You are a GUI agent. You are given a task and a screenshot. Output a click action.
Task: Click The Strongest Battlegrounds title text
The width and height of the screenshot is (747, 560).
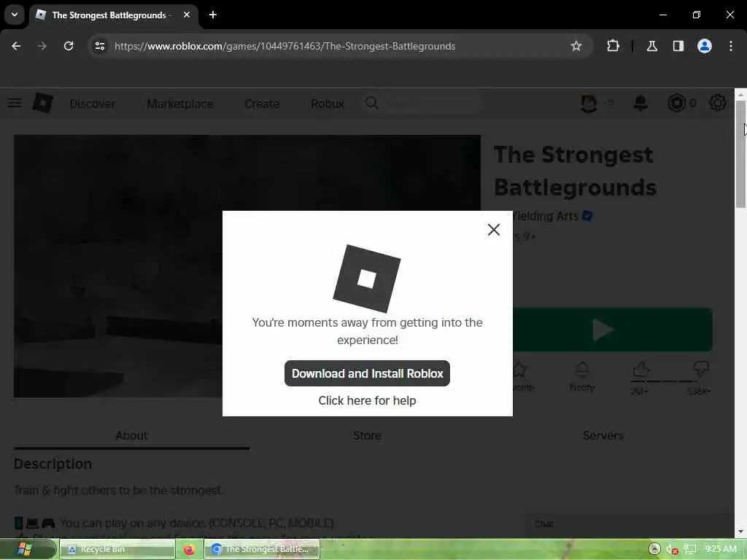(x=576, y=171)
